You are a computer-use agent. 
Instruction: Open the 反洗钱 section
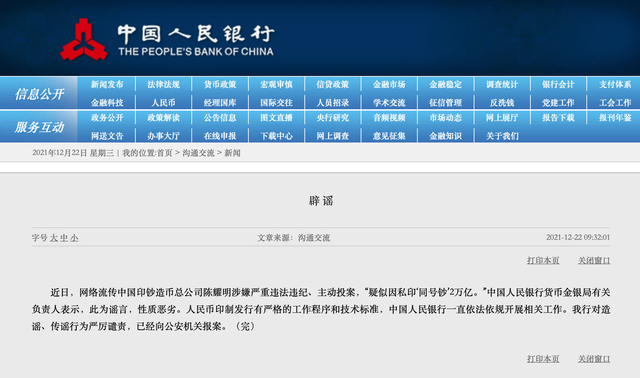[502, 102]
